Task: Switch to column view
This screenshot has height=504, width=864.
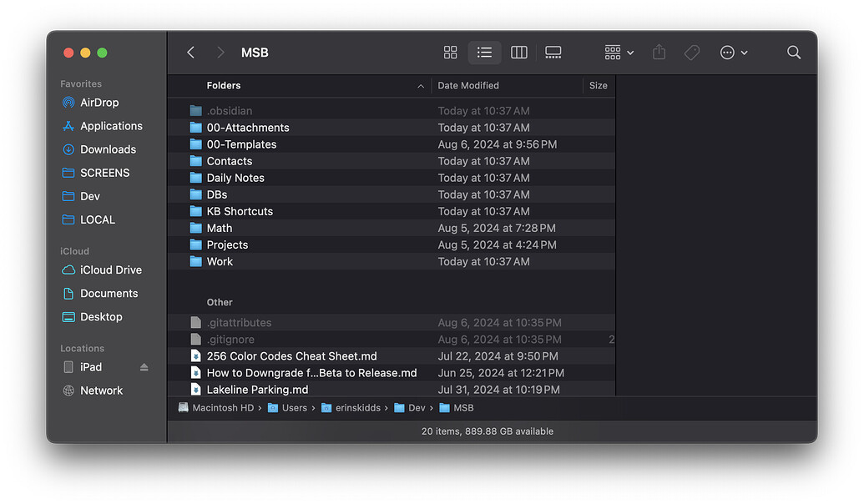Action: pos(518,53)
